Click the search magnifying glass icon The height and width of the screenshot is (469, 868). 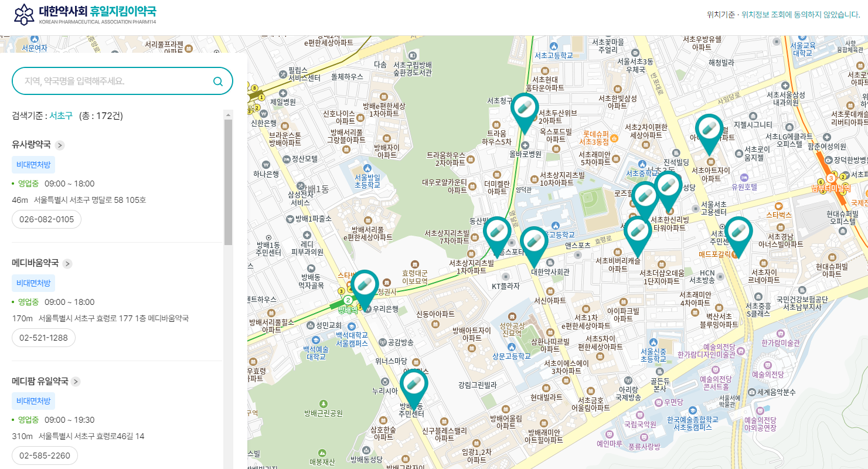[217, 81]
